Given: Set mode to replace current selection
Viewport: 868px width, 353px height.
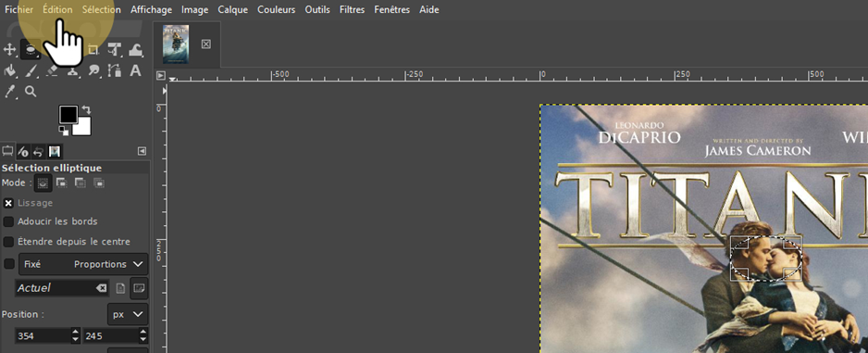Looking at the screenshot, I should coord(43,183).
